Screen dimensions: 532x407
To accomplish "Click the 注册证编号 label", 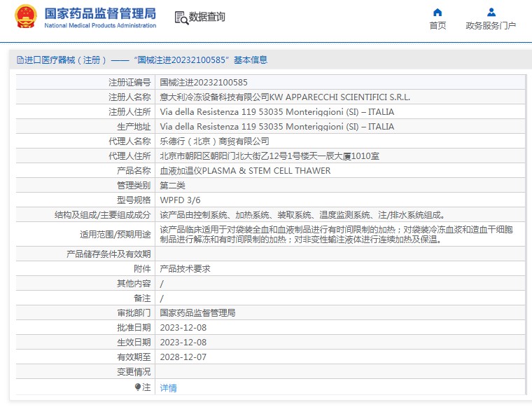I will pyautogui.click(x=129, y=83).
